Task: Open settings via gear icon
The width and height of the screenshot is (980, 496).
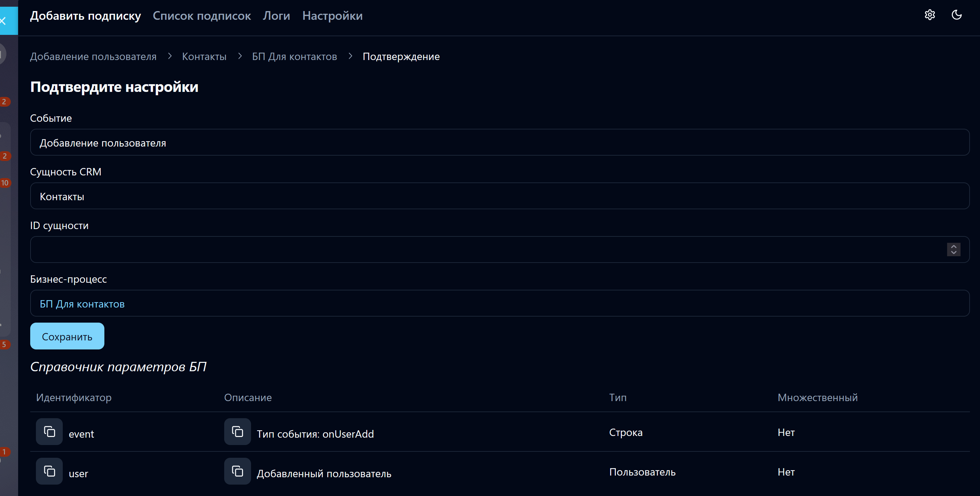Action: 930,15
